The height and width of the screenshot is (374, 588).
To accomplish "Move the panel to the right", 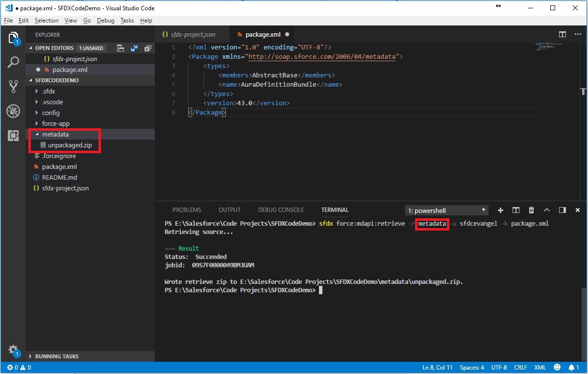I will [x=563, y=210].
